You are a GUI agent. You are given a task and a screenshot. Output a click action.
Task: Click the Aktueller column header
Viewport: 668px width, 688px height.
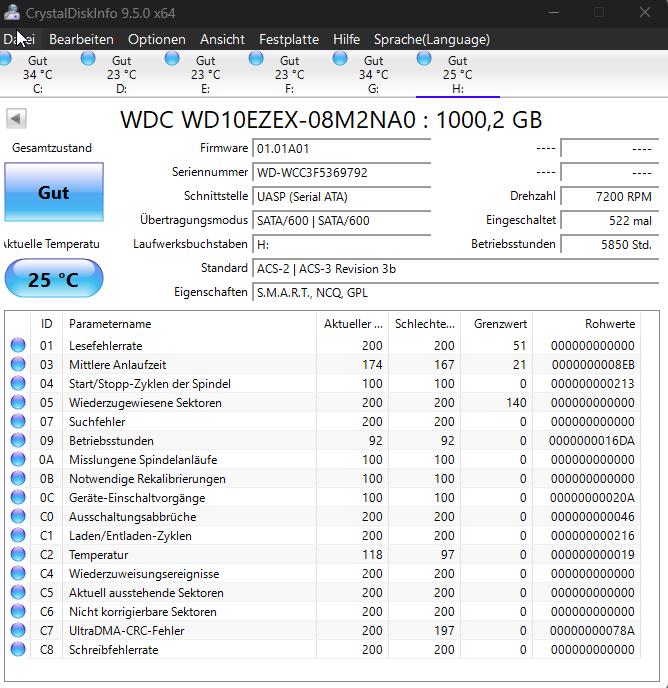352,324
